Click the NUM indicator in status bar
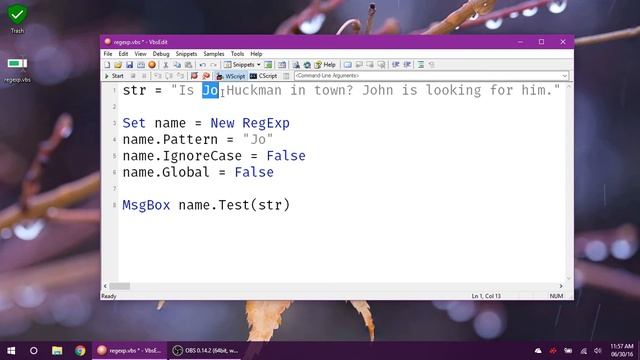The image size is (640, 360). click(x=556, y=296)
